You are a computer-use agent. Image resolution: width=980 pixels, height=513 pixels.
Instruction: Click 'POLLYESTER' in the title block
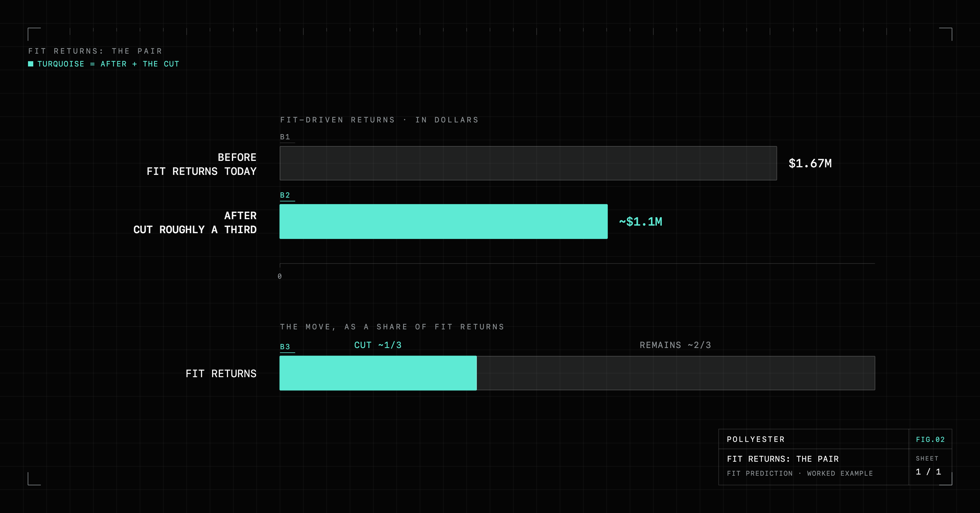click(x=755, y=439)
